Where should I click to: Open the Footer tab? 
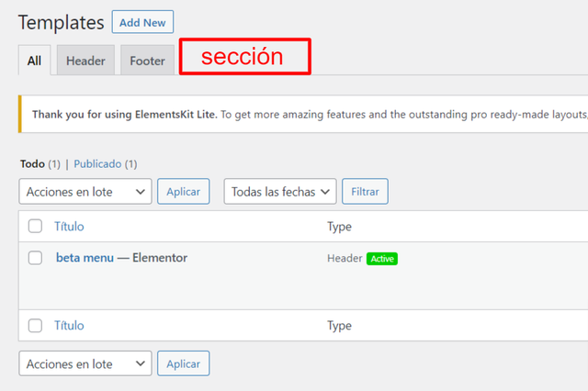tap(147, 61)
